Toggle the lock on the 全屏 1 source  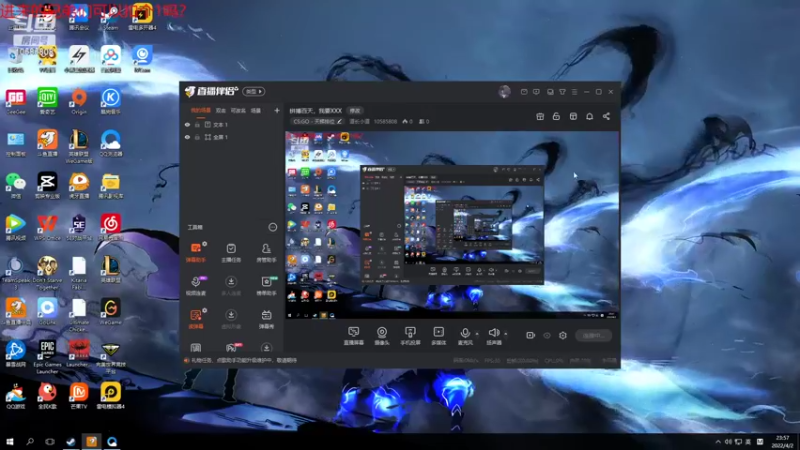pos(197,137)
